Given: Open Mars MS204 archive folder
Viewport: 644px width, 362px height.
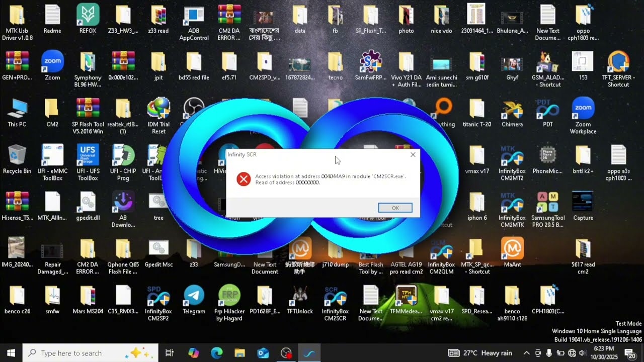Looking at the screenshot, I should pyautogui.click(x=88, y=300).
